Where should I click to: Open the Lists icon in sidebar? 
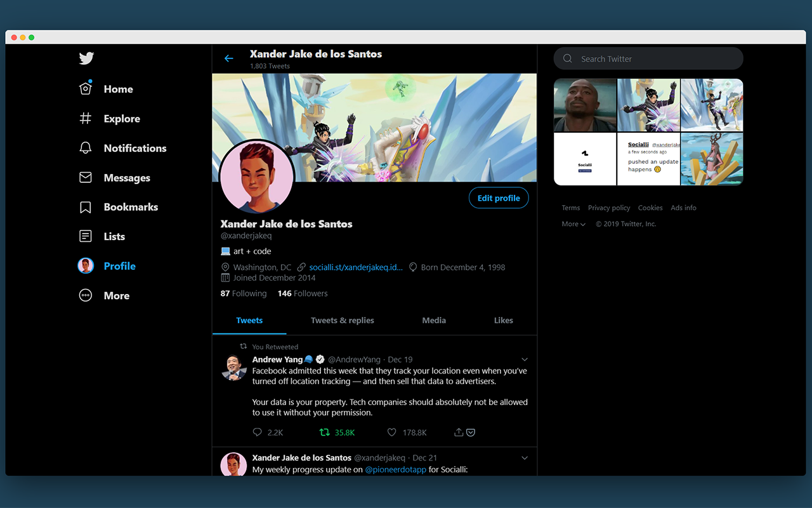pos(86,236)
